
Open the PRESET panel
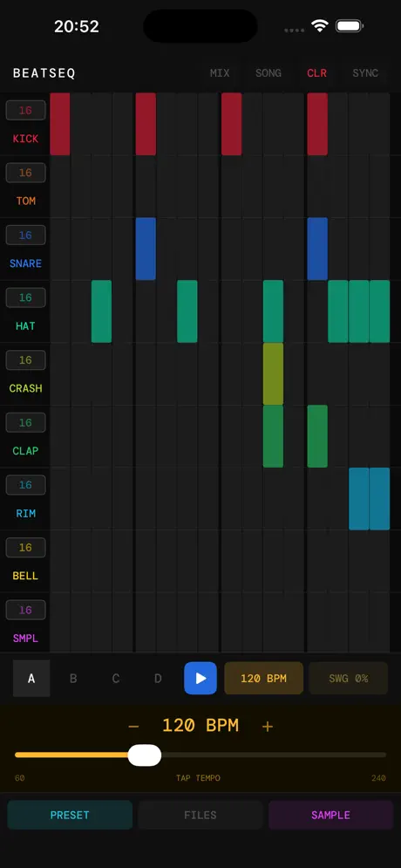pos(70,815)
